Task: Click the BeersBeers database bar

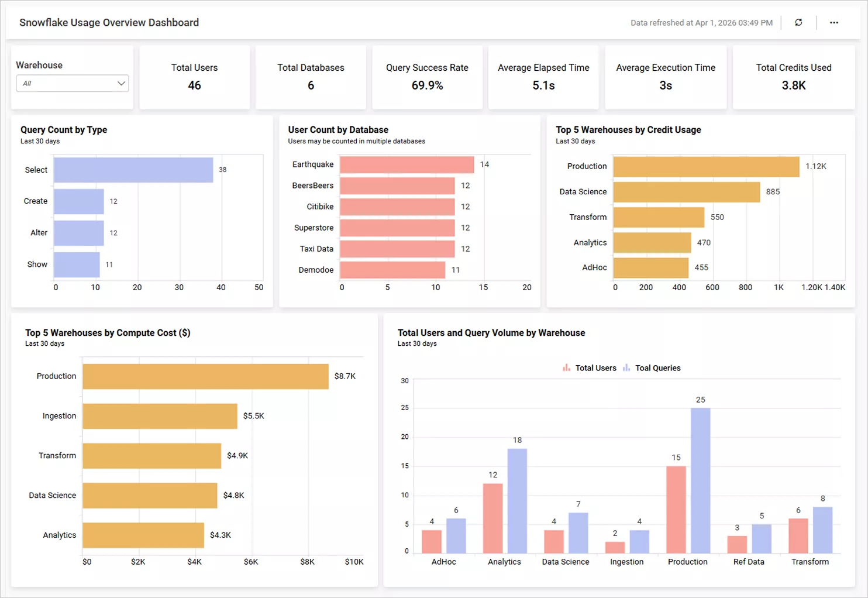Action: pyautogui.click(x=398, y=185)
